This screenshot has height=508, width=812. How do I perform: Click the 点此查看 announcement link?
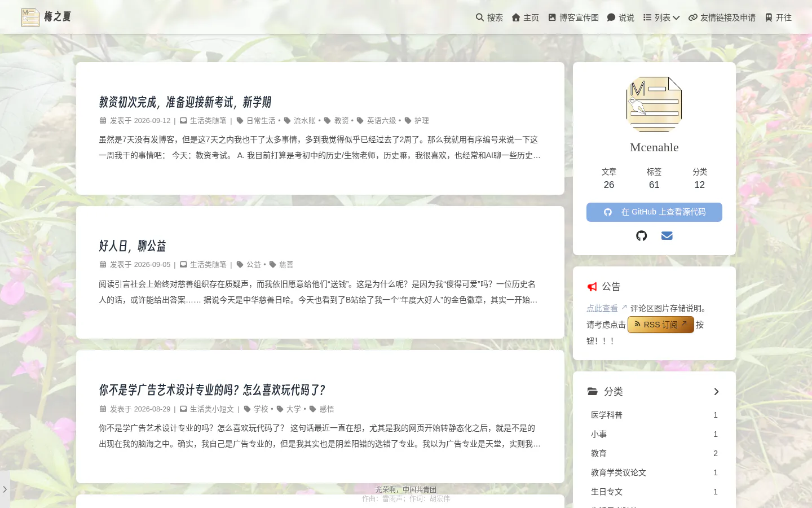pos(602,308)
